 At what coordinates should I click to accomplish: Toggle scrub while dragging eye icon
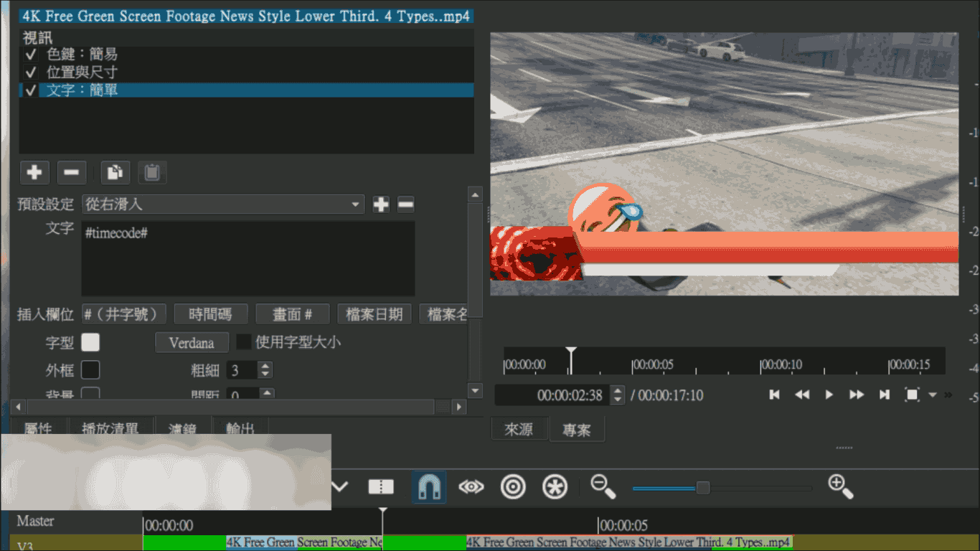(471, 487)
